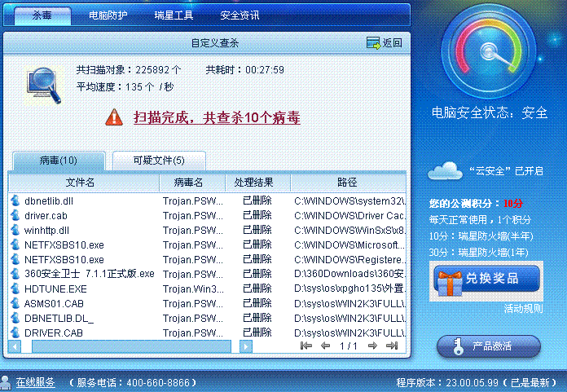Click the 1 / 1 page indicator
This screenshot has height=392, width=567.
(349, 346)
